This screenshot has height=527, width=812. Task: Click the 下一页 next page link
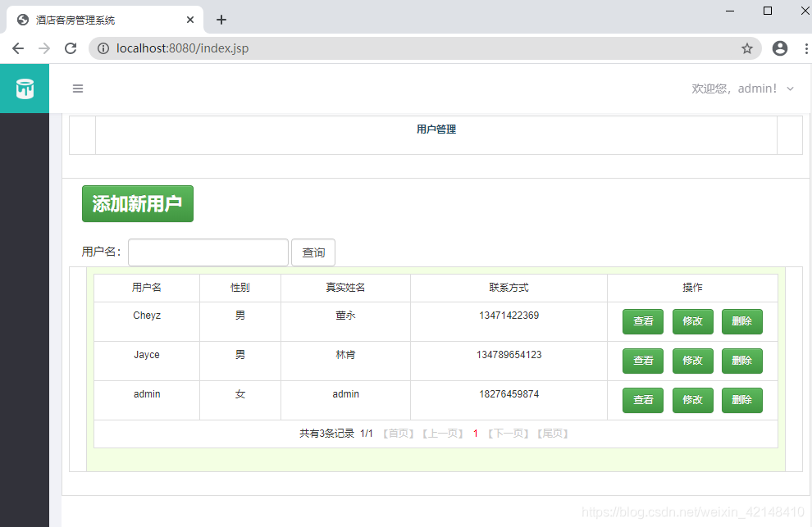508,434
